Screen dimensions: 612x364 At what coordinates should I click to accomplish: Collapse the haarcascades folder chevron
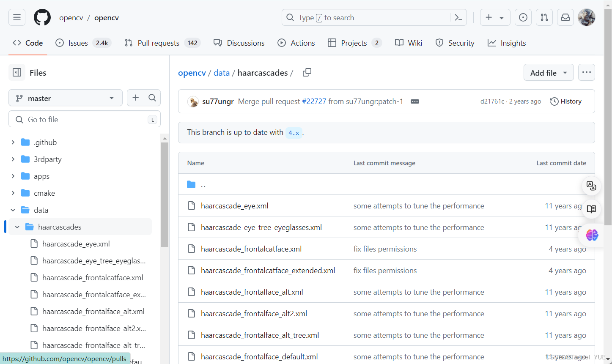click(17, 227)
